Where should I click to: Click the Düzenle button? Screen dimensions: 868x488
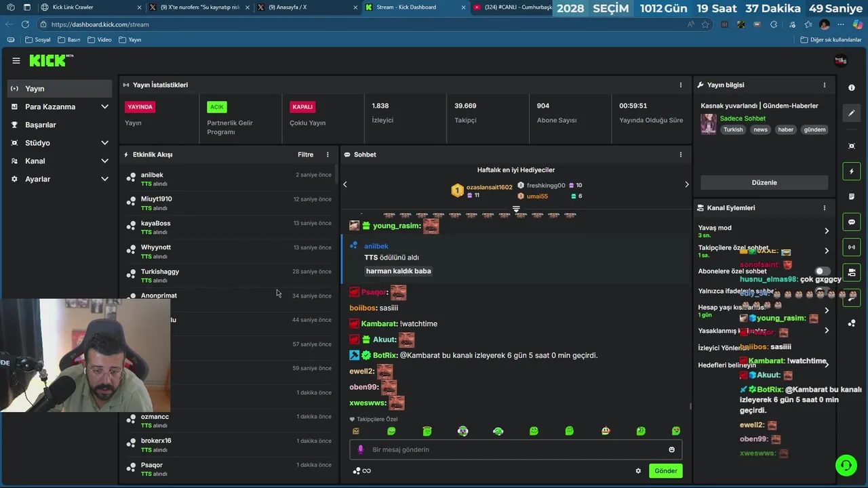tap(764, 182)
